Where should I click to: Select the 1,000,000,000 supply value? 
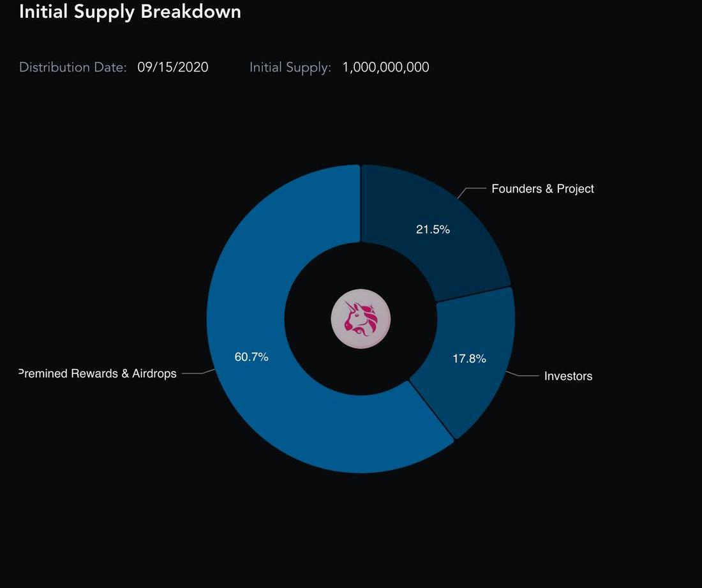[x=385, y=68]
